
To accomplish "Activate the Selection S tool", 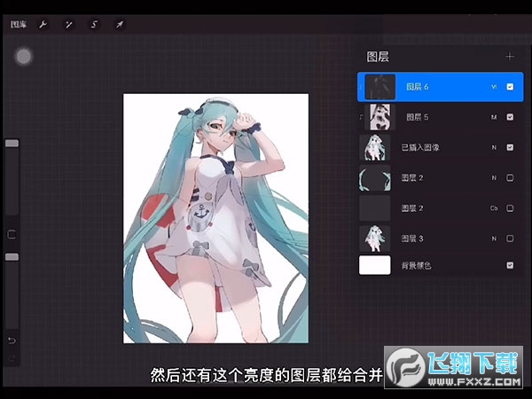I will (94, 25).
